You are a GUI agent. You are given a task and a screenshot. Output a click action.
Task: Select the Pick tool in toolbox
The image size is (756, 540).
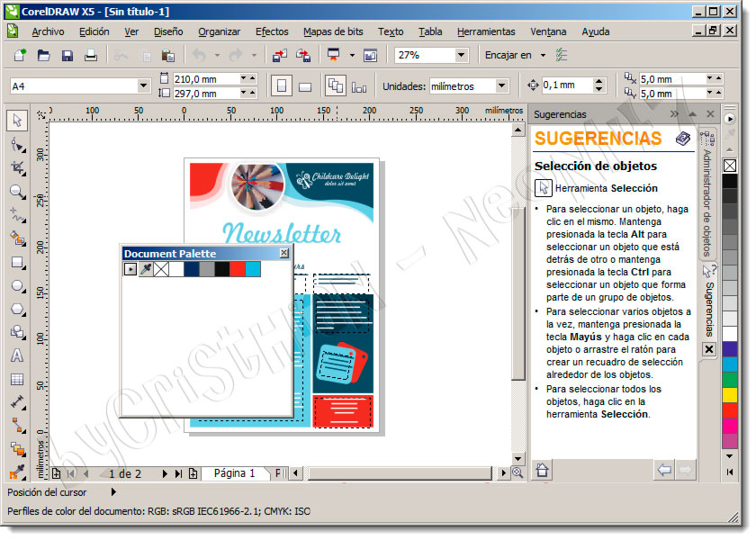[x=17, y=120]
